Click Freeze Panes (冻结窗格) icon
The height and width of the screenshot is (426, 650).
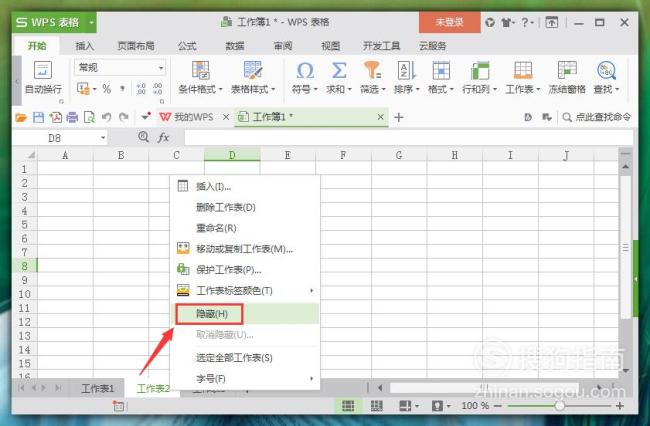click(x=567, y=70)
